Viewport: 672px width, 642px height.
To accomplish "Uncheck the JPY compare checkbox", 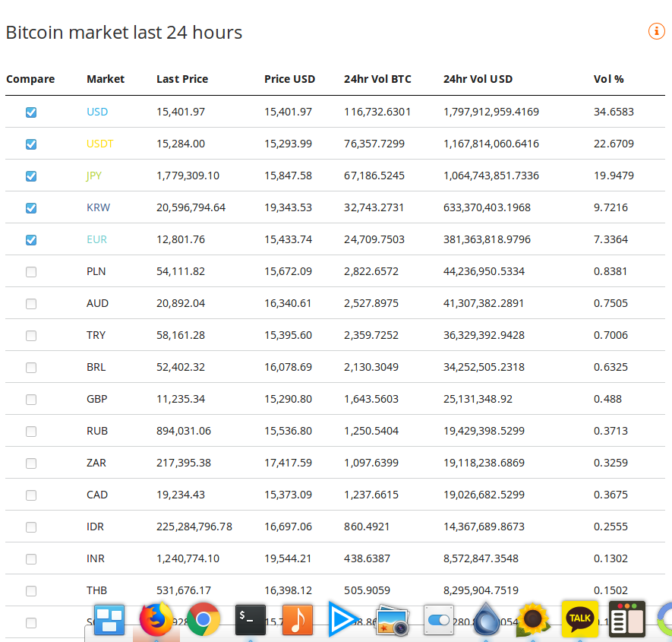I will coord(31,176).
